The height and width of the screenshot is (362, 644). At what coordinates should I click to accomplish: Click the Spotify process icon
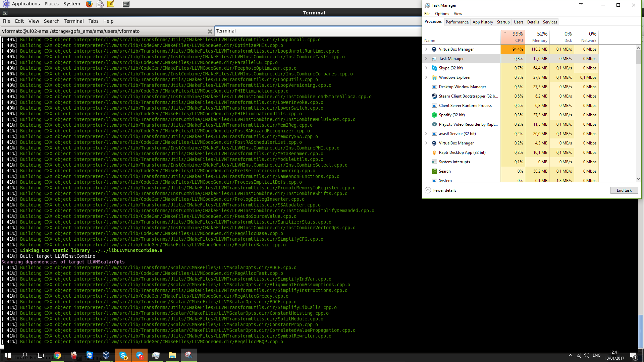pos(434,115)
